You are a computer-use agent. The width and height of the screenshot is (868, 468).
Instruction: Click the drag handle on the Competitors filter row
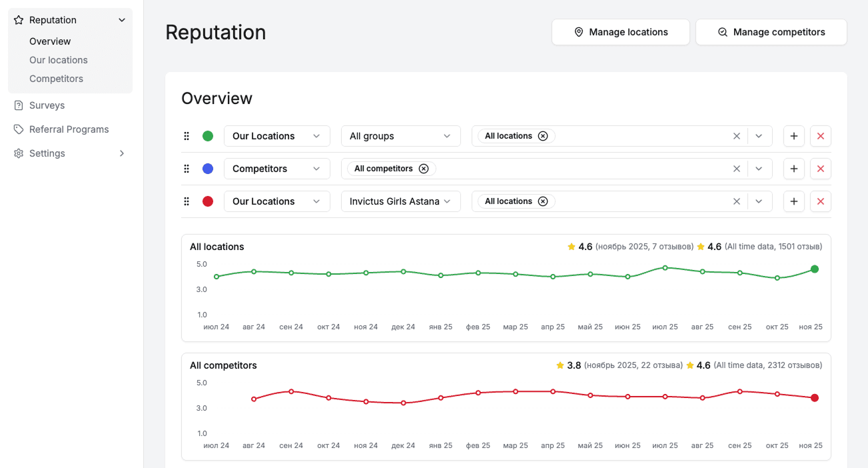(x=187, y=168)
